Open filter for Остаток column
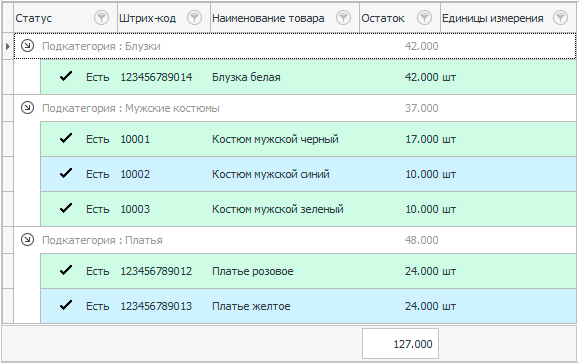The height and width of the screenshot is (364, 579). (424, 17)
